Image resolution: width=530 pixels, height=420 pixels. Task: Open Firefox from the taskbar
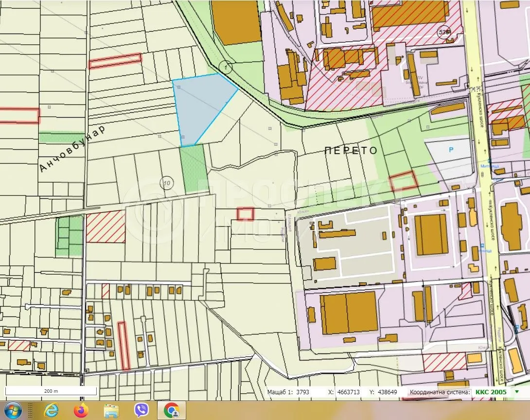click(81, 411)
